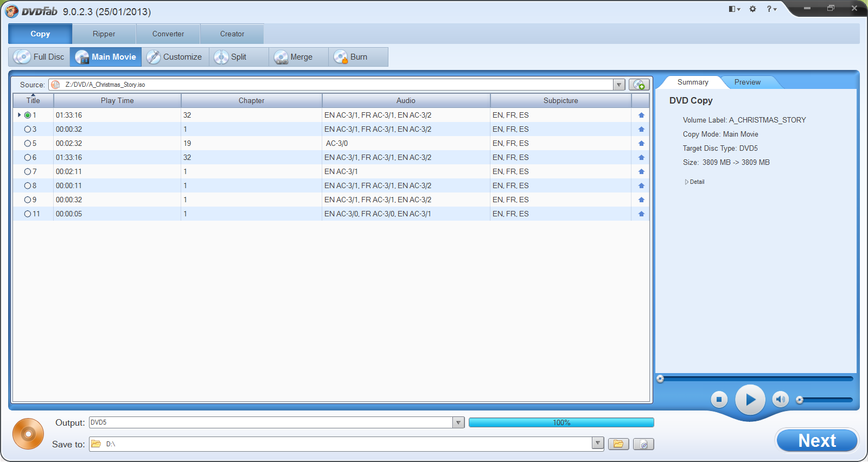This screenshot has height=462, width=868.
Task: Click the DVDFab logo icon
Action: (11, 11)
